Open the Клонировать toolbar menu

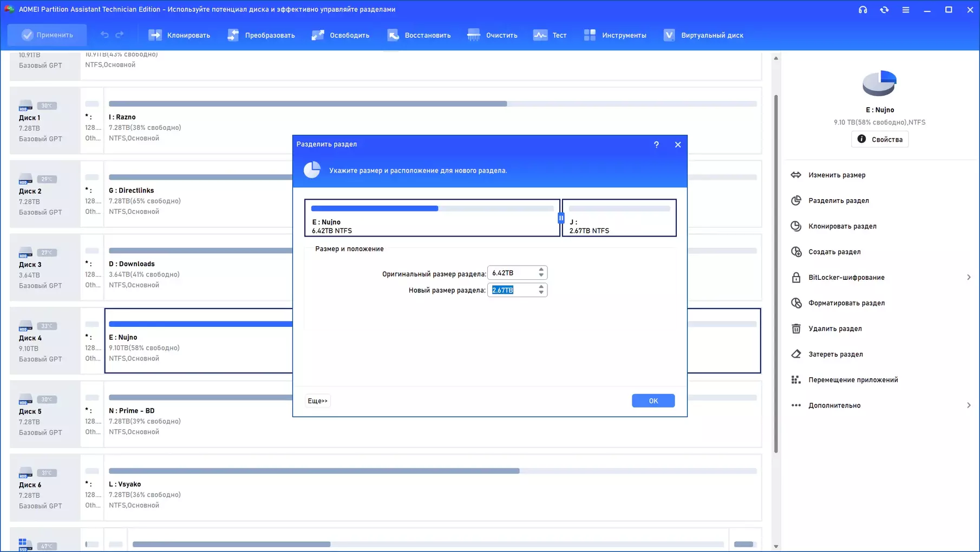(179, 35)
